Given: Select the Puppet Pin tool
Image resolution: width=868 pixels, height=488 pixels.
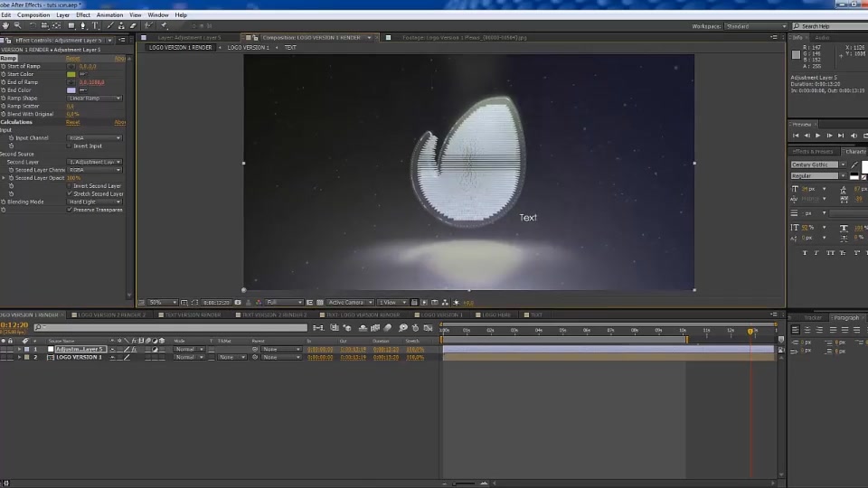Looking at the screenshot, I should coord(164,25).
